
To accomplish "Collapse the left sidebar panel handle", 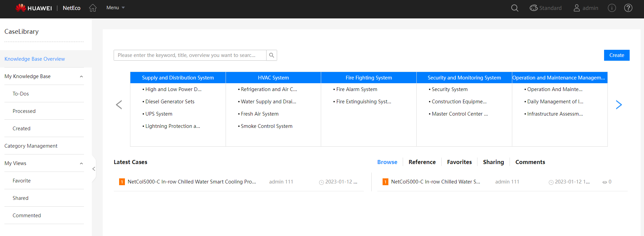I will point(94,169).
